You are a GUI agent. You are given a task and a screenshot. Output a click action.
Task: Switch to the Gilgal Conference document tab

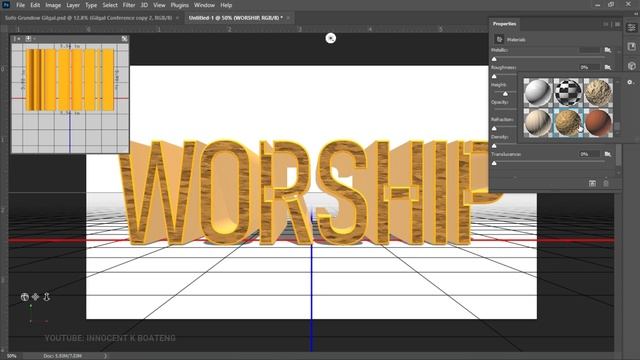coord(89,18)
